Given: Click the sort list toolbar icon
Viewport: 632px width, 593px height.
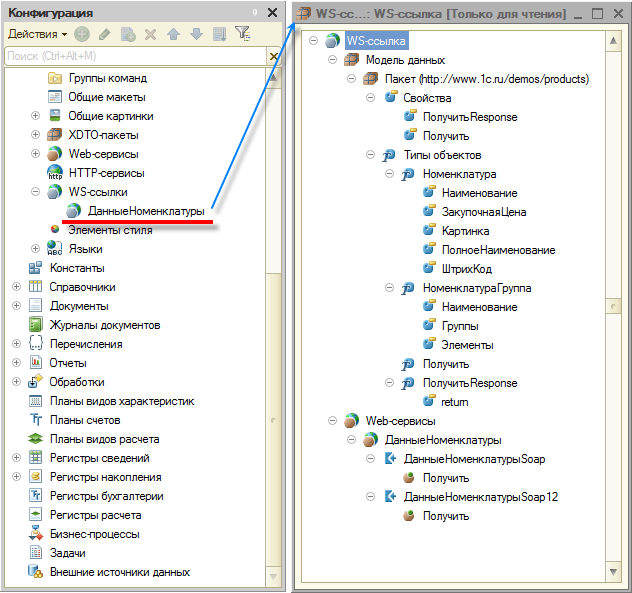Looking at the screenshot, I should tap(219, 34).
